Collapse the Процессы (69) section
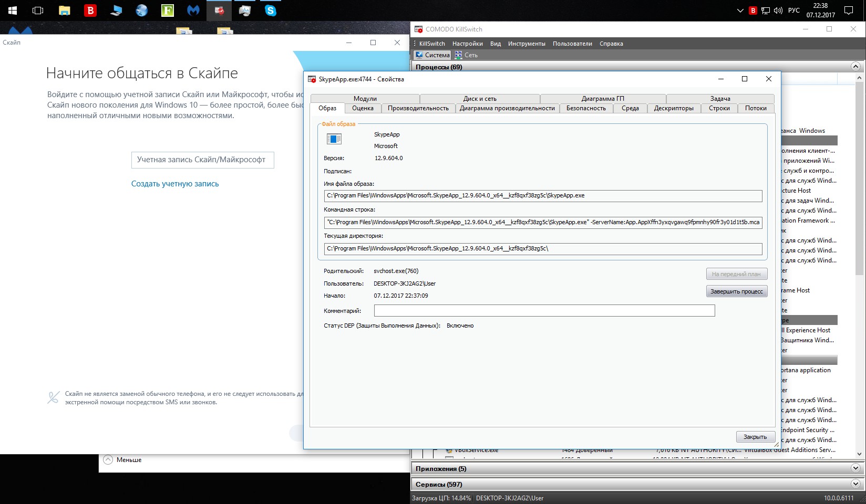 point(855,67)
